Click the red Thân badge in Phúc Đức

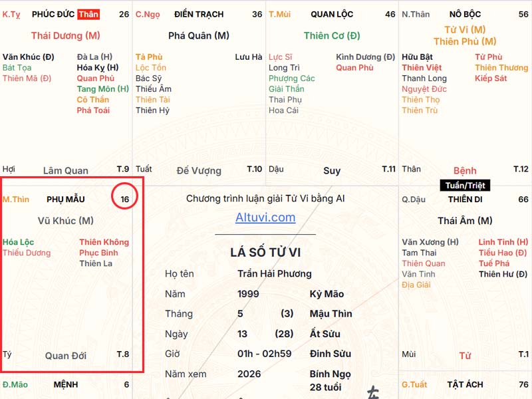tap(88, 14)
